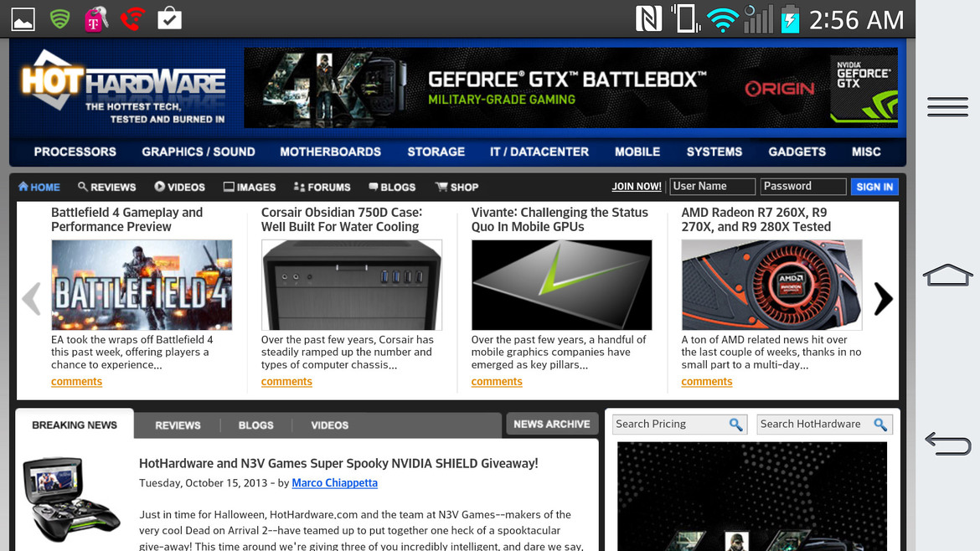Click the Join Now link
980x551 pixels.
point(637,186)
